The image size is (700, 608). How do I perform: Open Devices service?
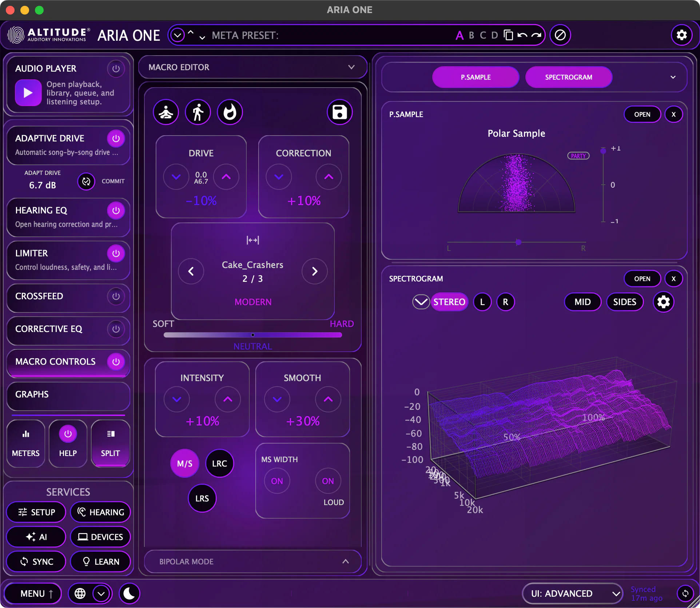point(100,537)
